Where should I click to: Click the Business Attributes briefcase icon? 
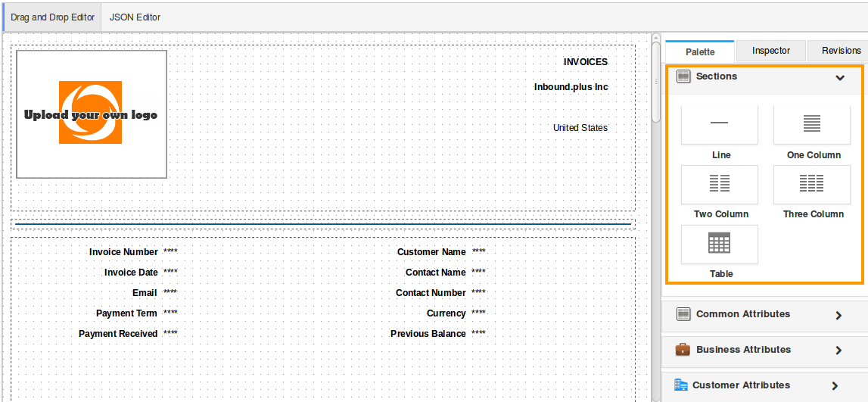pos(683,350)
